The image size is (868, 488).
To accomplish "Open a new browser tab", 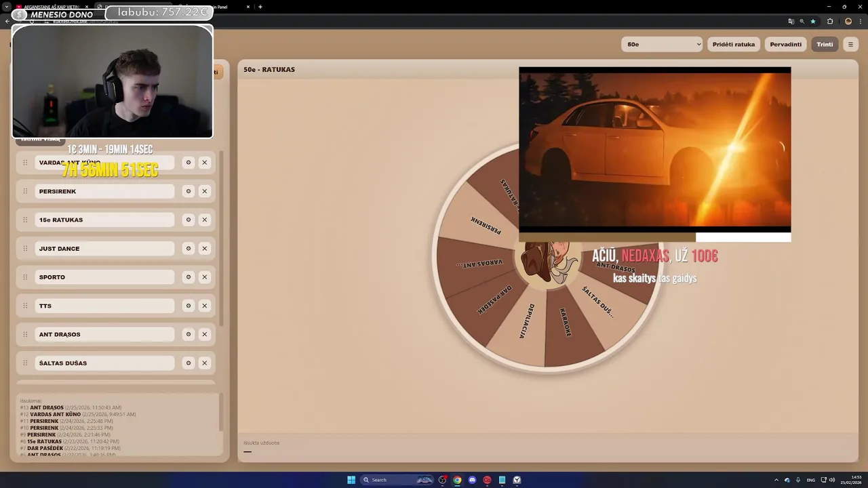I will click(x=260, y=7).
